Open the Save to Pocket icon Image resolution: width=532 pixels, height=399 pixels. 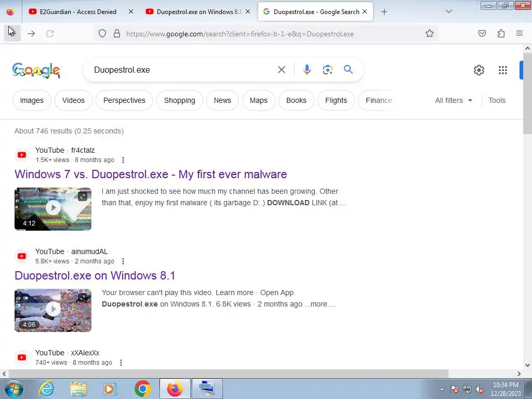[x=482, y=33]
